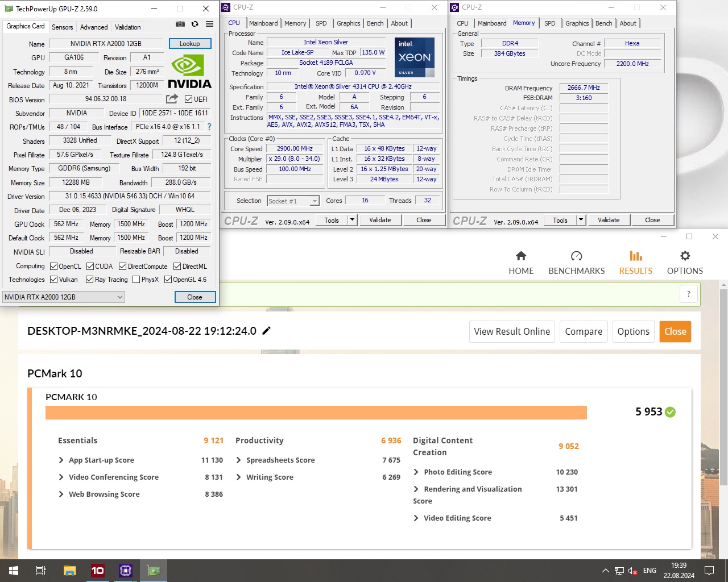Open GPU selection dropdown NVIDIA RTX A2000 12GB
This screenshot has width=728, height=582.
pos(64,297)
